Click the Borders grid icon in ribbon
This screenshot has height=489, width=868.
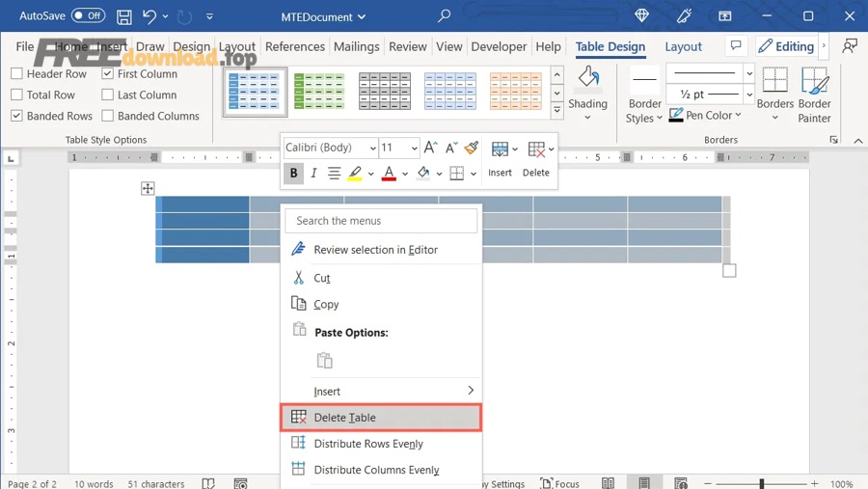point(775,80)
